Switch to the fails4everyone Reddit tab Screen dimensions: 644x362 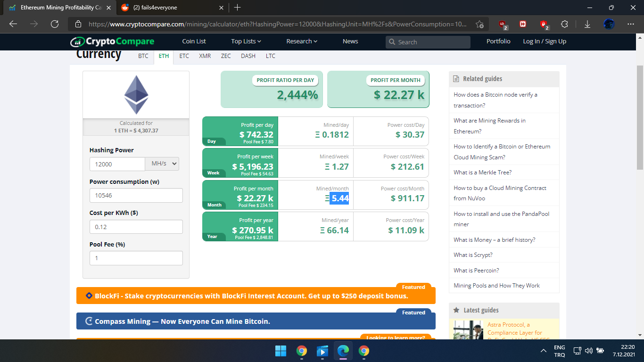click(173, 8)
